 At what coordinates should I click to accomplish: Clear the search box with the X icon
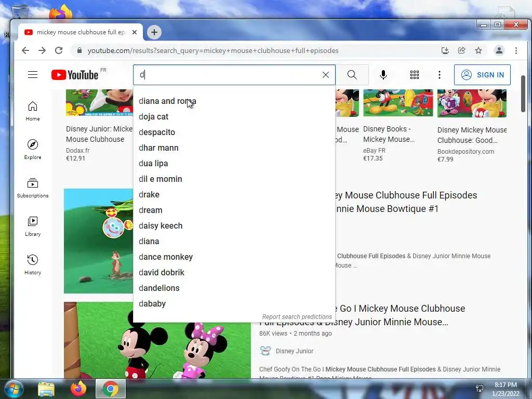coord(325,75)
